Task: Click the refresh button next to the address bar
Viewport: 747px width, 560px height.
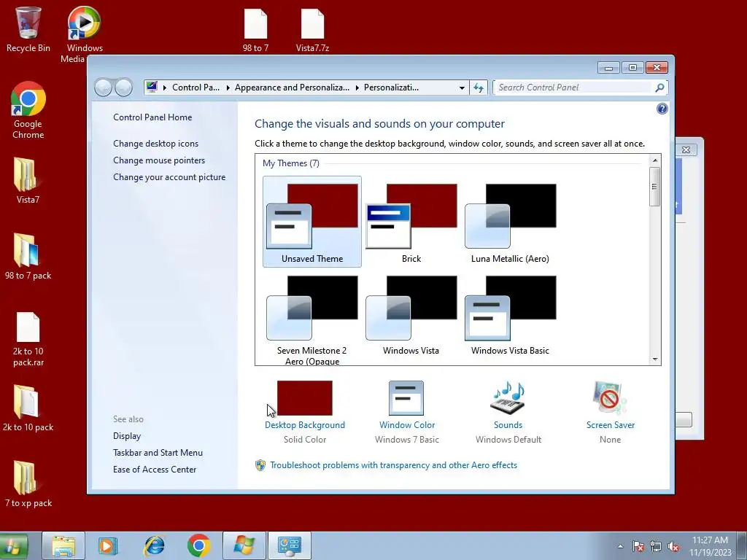Action: coord(479,87)
